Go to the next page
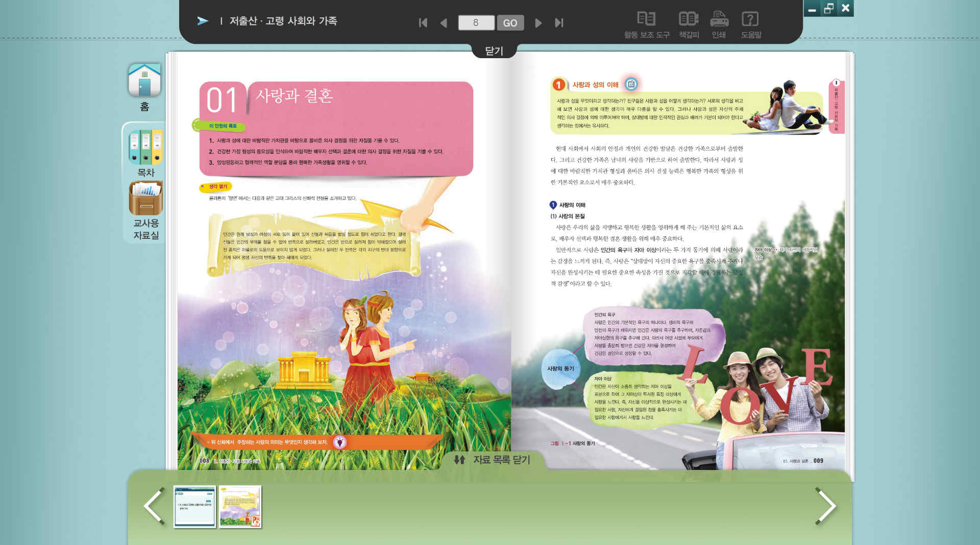Viewport: 980px width, 545px height. click(x=538, y=23)
